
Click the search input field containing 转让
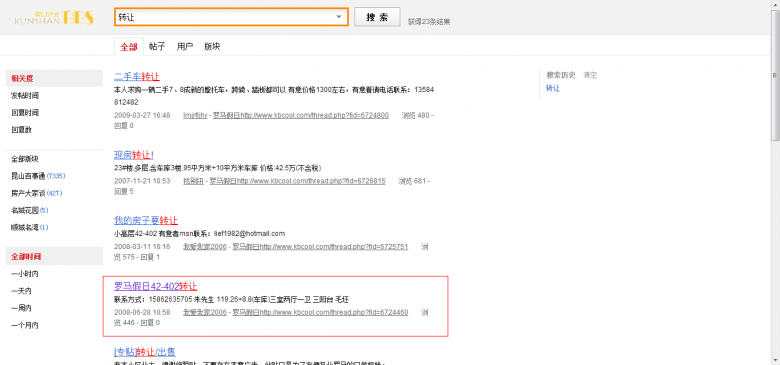point(231,17)
